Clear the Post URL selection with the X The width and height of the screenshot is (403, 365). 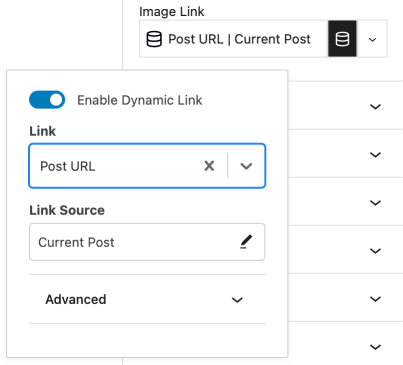[x=209, y=166]
